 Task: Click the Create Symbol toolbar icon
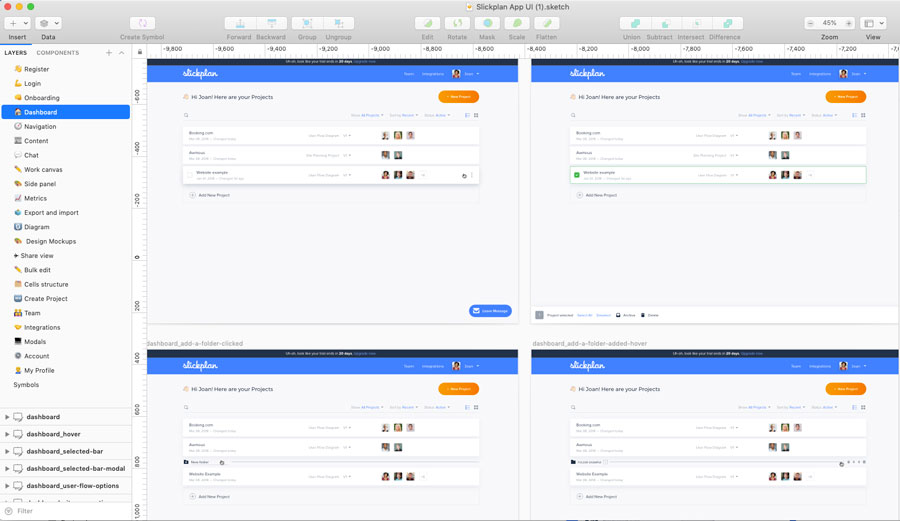tap(142, 23)
